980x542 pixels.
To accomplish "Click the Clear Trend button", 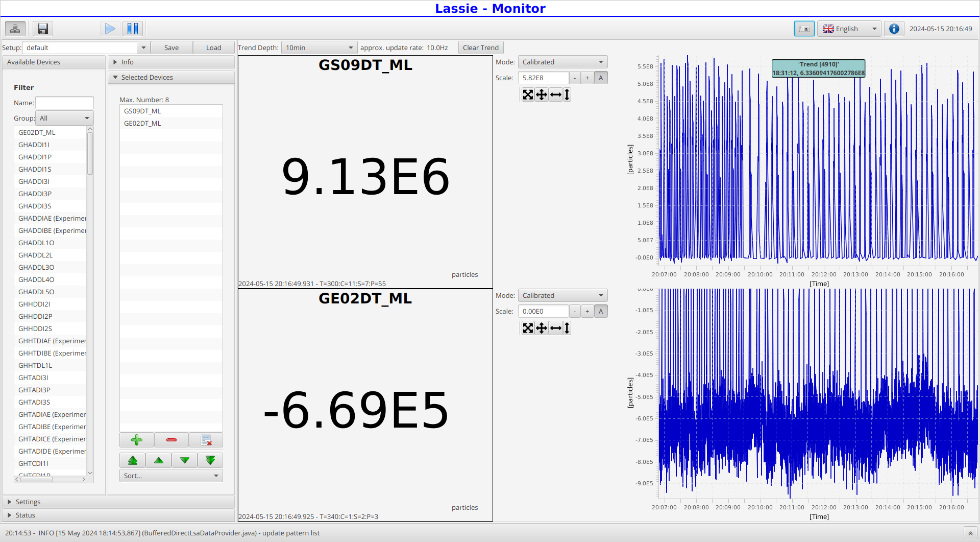I will click(481, 48).
